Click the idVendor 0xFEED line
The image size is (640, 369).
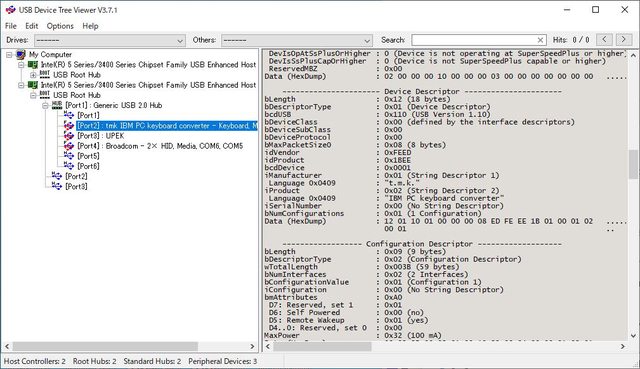click(x=338, y=153)
